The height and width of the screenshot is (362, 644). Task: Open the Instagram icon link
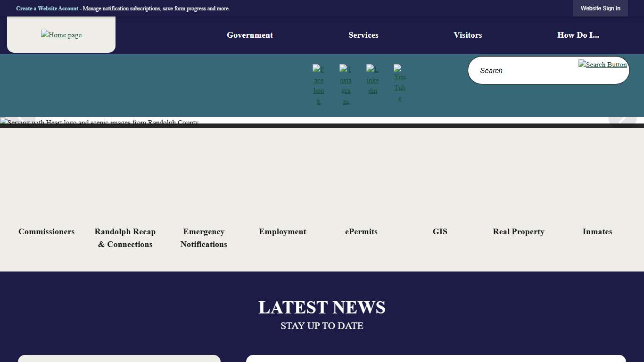(346, 85)
